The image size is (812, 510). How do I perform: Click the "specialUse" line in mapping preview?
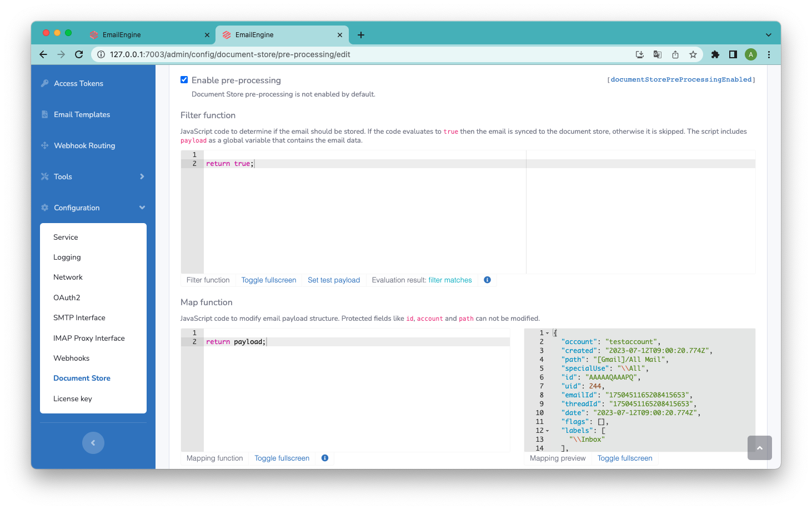[x=604, y=368]
